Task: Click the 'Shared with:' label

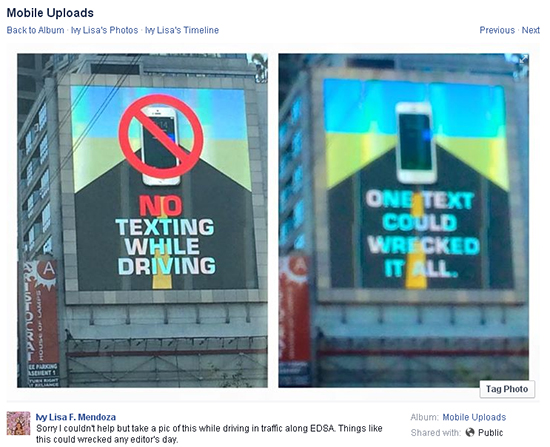Action: tap(436, 433)
